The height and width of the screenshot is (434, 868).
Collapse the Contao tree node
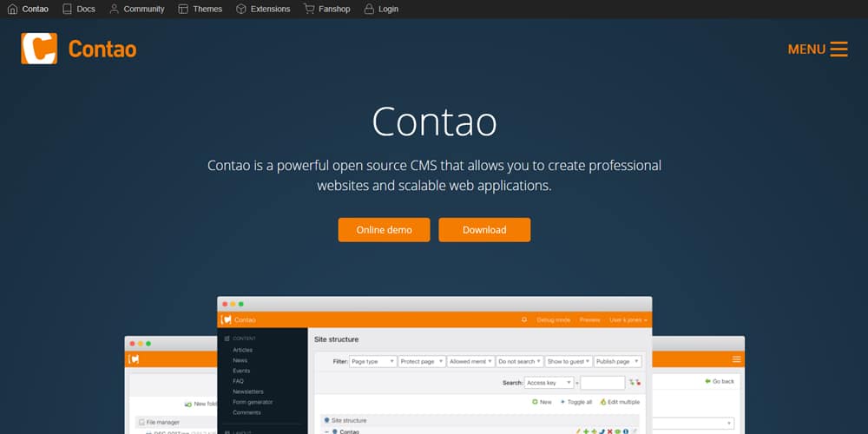(x=326, y=431)
